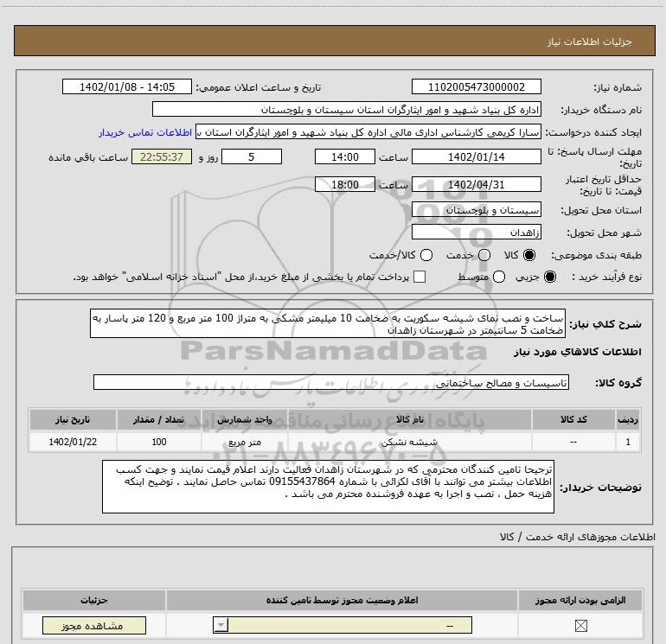
Task: Toggle the Islamic treasury payment checkbox
Action: point(419,277)
